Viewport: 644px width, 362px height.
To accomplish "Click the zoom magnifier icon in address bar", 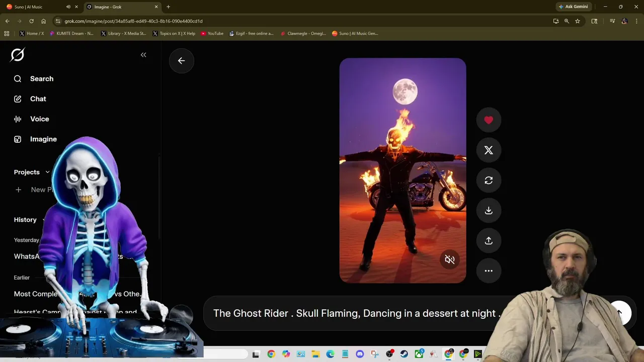I will coord(567,21).
